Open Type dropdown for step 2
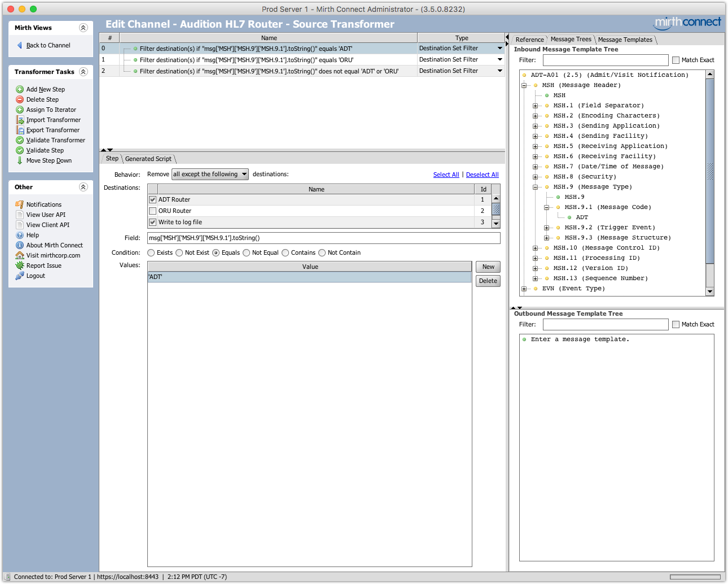Image resolution: width=728 pixels, height=584 pixels. point(499,71)
